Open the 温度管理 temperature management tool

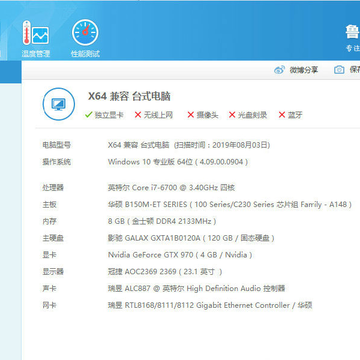36,38
